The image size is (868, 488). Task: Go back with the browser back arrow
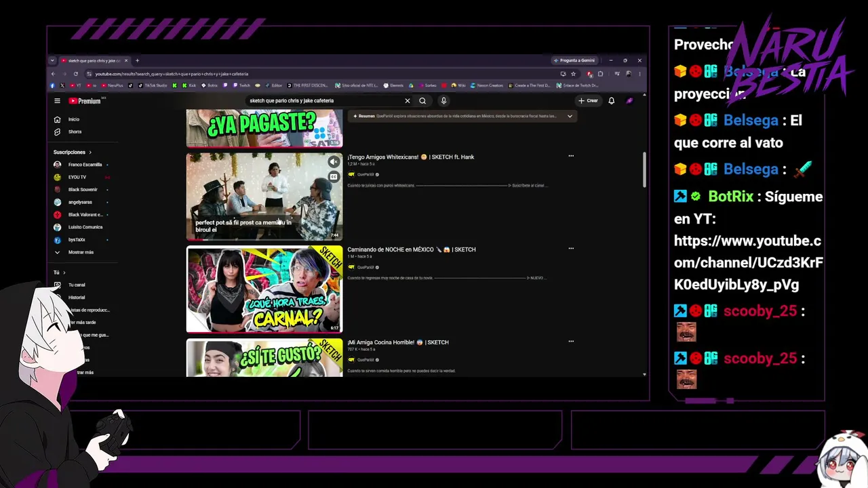pos(53,74)
